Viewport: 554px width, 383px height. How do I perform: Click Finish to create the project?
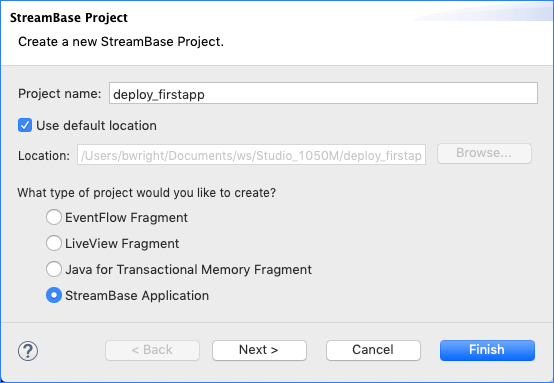(x=487, y=350)
